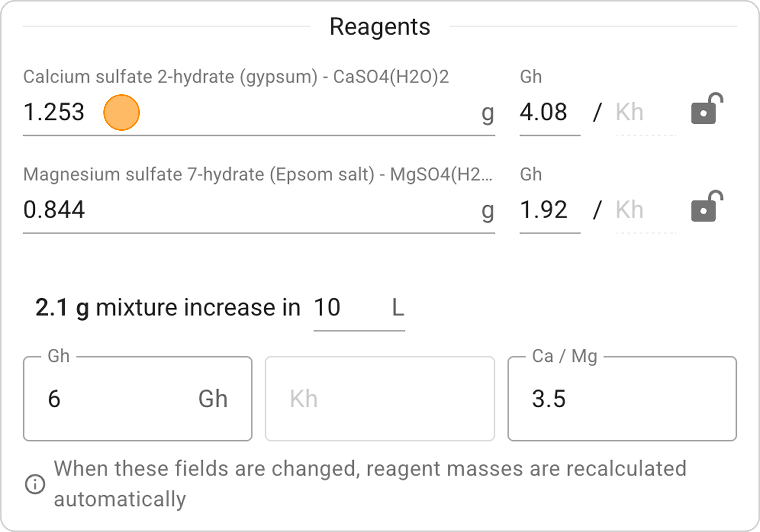Edit the Ca / Mg ratio 3.5
Image resolution: width=760 pixels, height=532 pixels.
(x=622, y=399)
